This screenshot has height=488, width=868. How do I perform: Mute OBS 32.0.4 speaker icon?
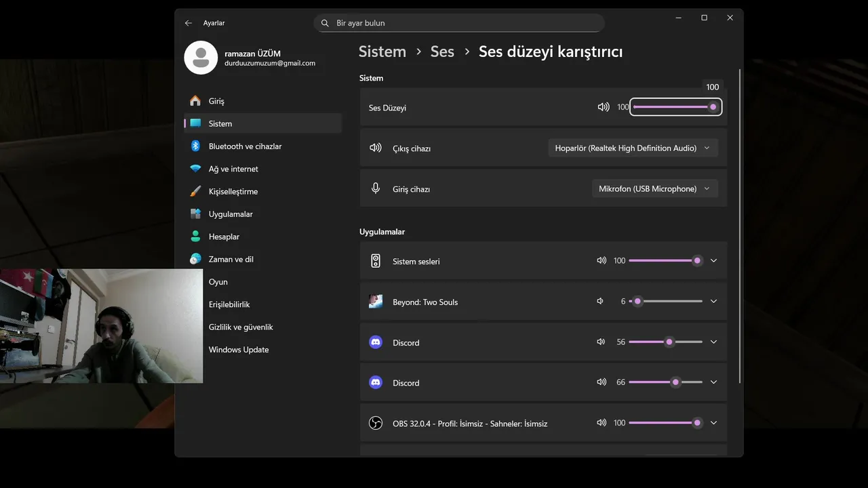[x=601, y=423]
